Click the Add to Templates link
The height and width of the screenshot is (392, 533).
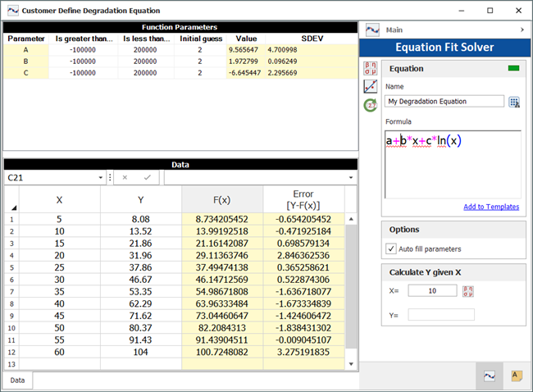pos(491,207)
